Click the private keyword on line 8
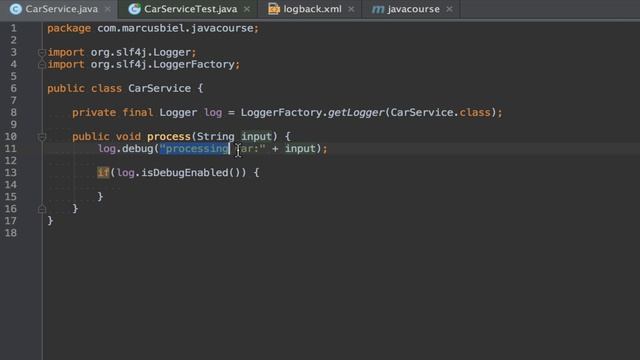The width and height of the screenshot is (640, 360). pyautogui.click(x=94, y=113)
